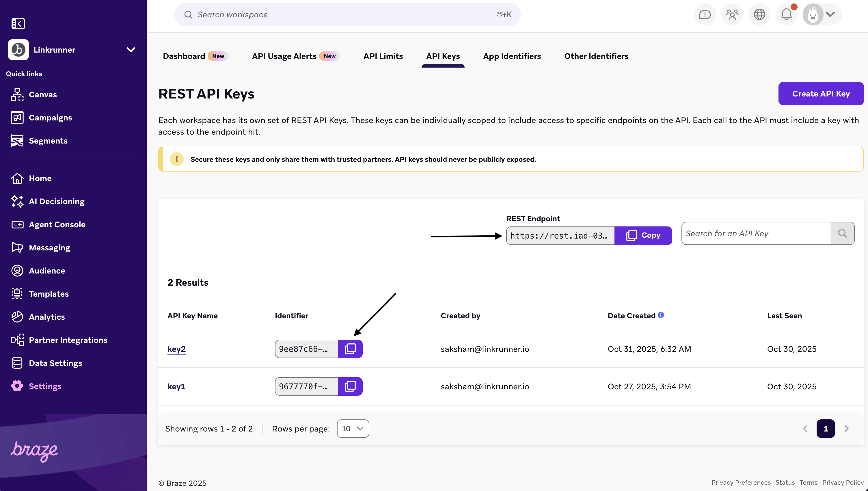Open Segments from the sidebar

tap(48, 141)
